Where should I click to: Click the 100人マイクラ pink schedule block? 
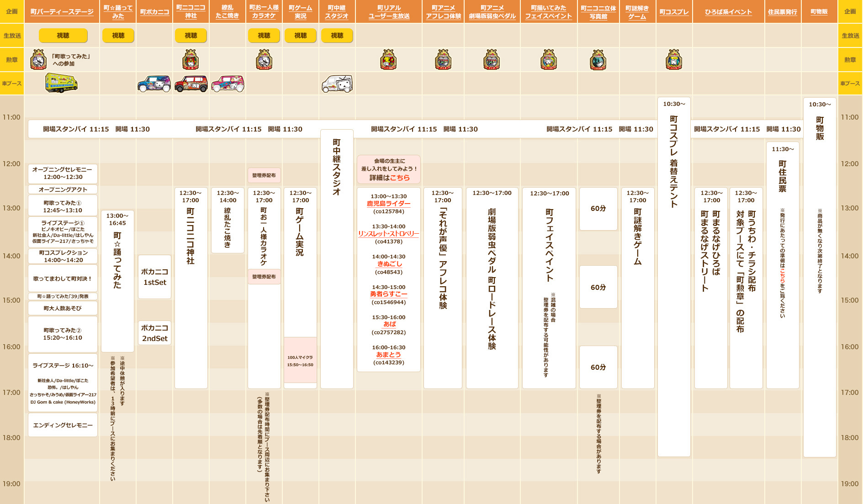tap(300, 360)
